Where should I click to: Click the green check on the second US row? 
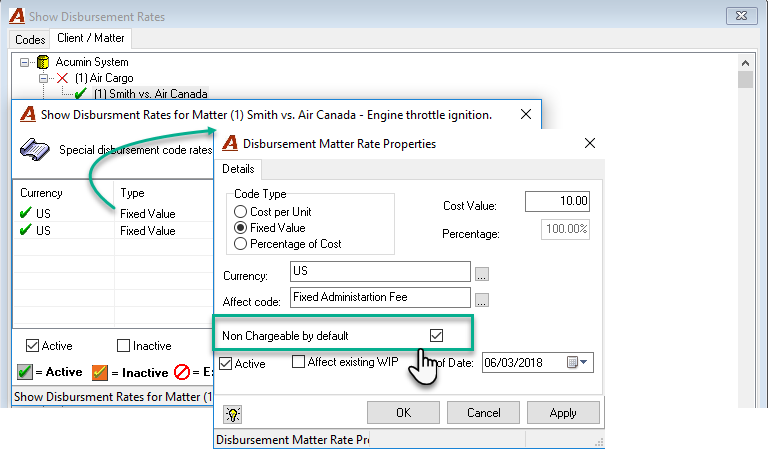25,230
